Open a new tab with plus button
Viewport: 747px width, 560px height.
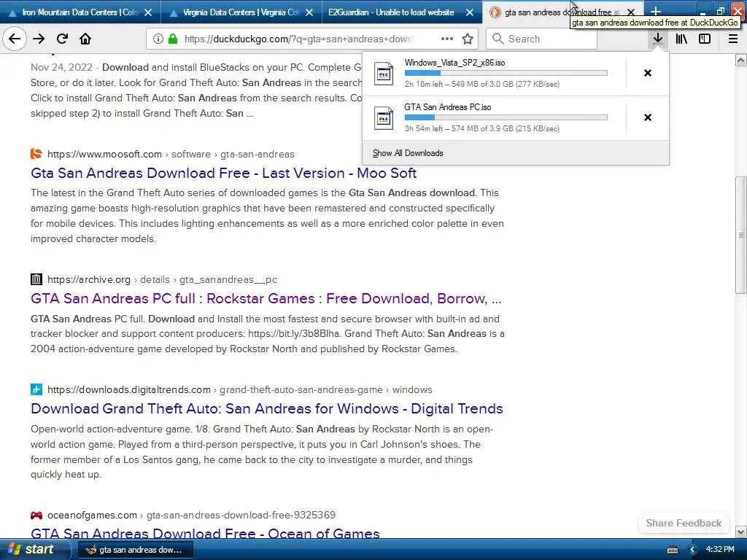[656, 12]
